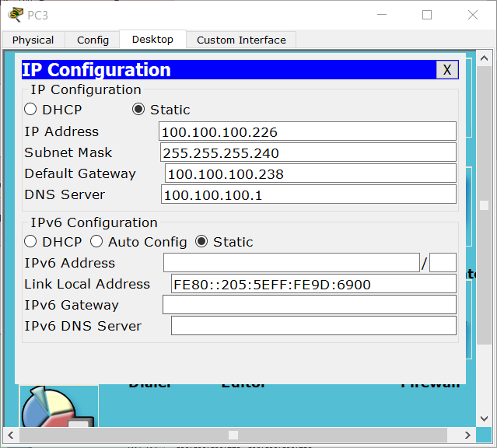Click the horizontal scrollbar right arrow

467,435
